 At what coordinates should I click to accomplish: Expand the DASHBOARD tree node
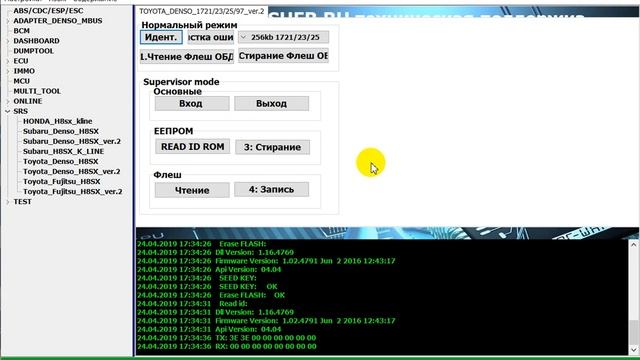tap(8, 41)
